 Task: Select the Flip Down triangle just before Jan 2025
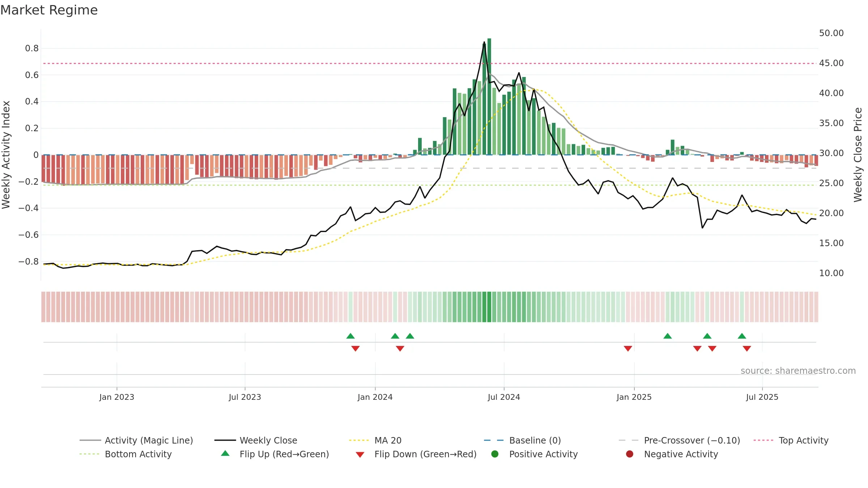coord(628,348)
